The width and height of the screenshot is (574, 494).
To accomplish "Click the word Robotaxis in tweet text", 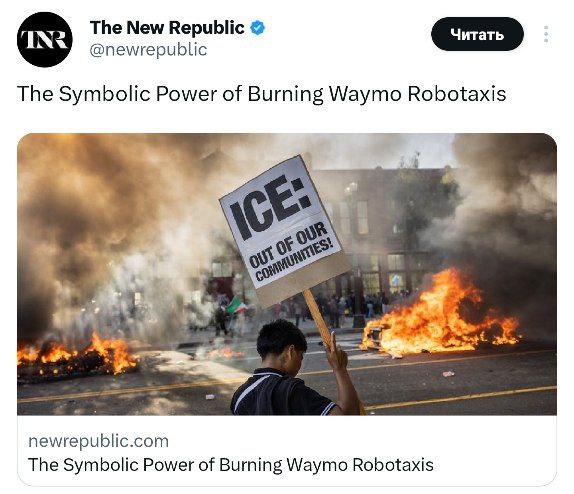I will pos(456,94).
